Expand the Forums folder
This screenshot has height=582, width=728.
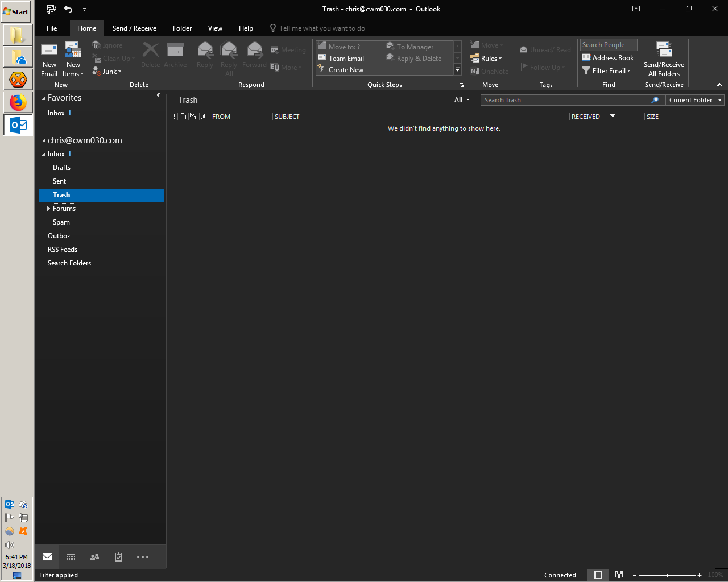(48, 209)
